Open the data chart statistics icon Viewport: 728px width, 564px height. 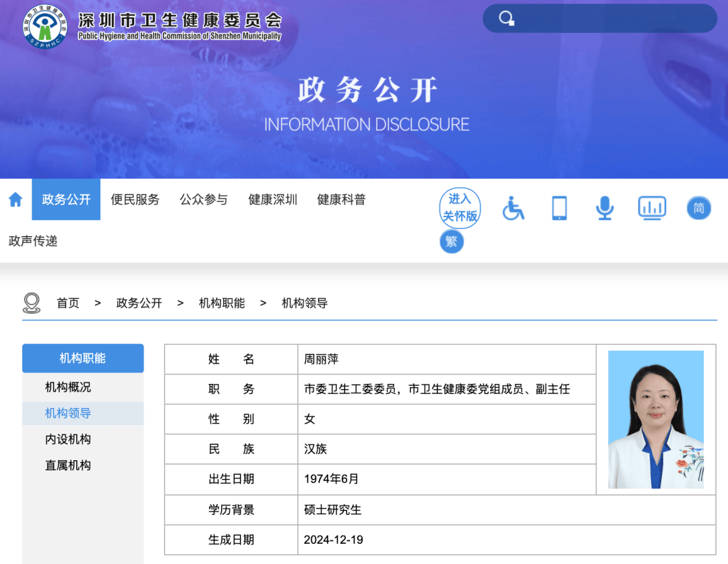tap(651, 208)
